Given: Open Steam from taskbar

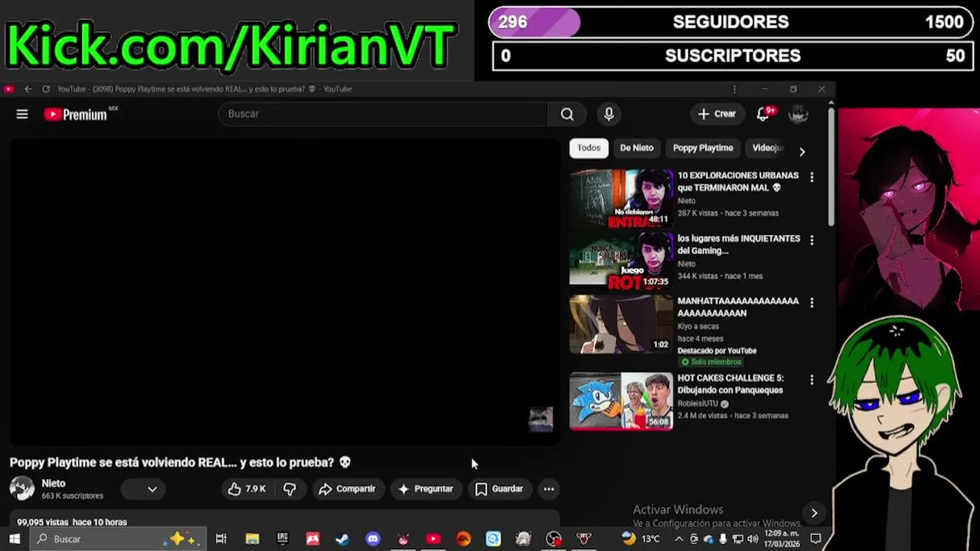Looking at the screenshot, I should coord(342,539).
